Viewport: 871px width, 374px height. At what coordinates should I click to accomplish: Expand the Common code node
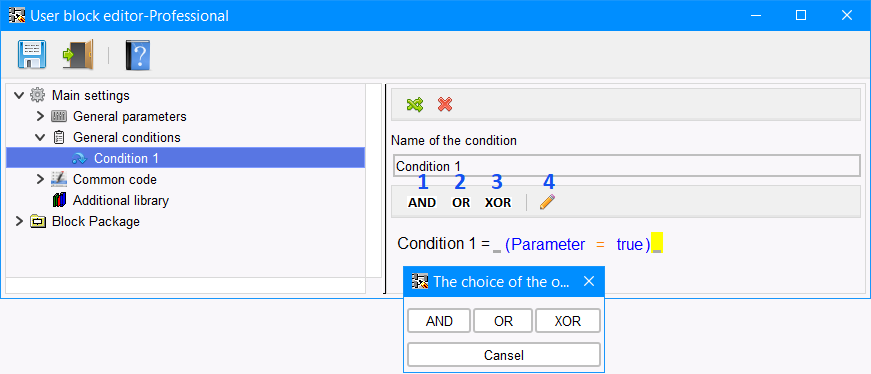40,179
